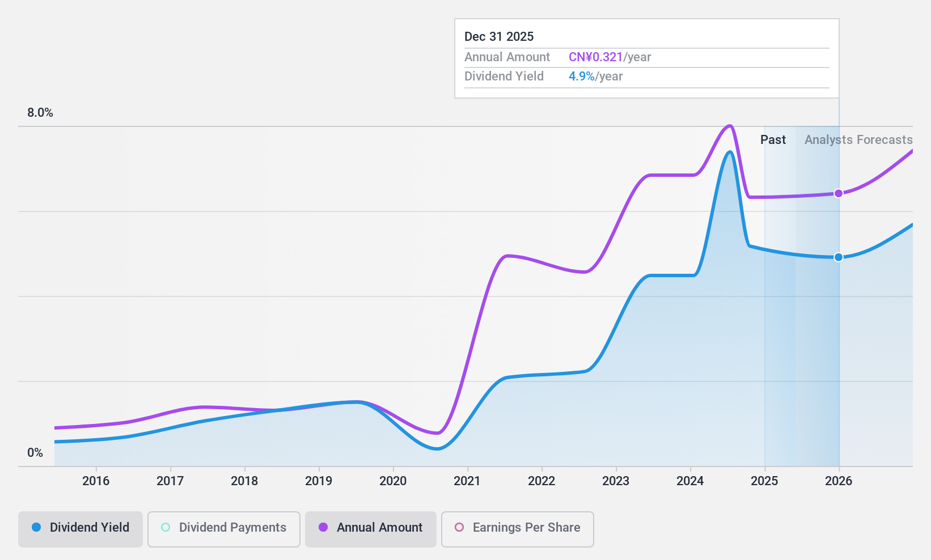Toggle the Dividend Yield series
Image resolution: width=931 pixels, height=560 pixels.
81,529
